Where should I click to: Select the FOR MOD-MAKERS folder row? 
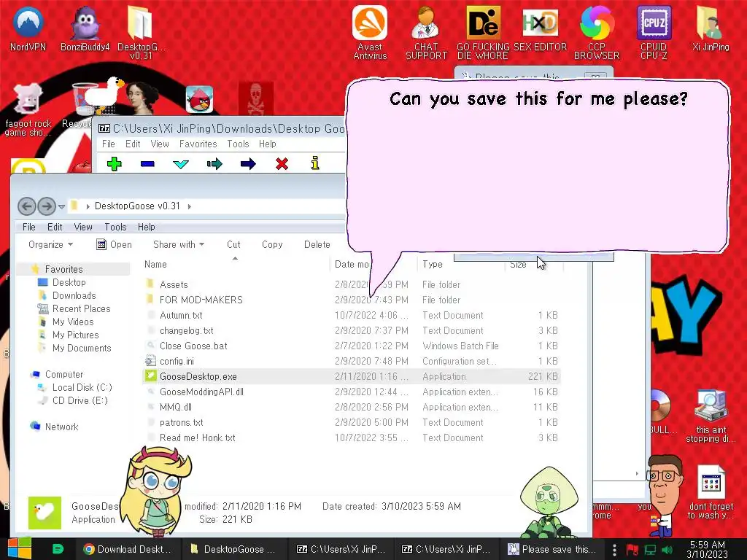[x=351, y=300]
